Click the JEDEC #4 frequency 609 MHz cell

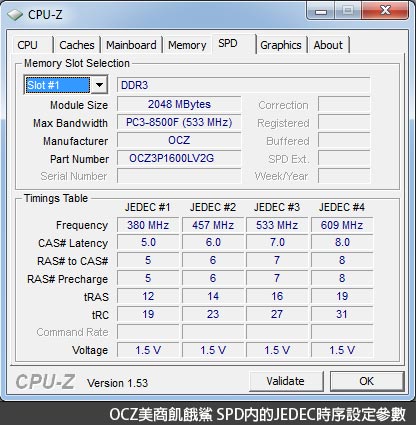pyautogui.click(x=342, y=225)
